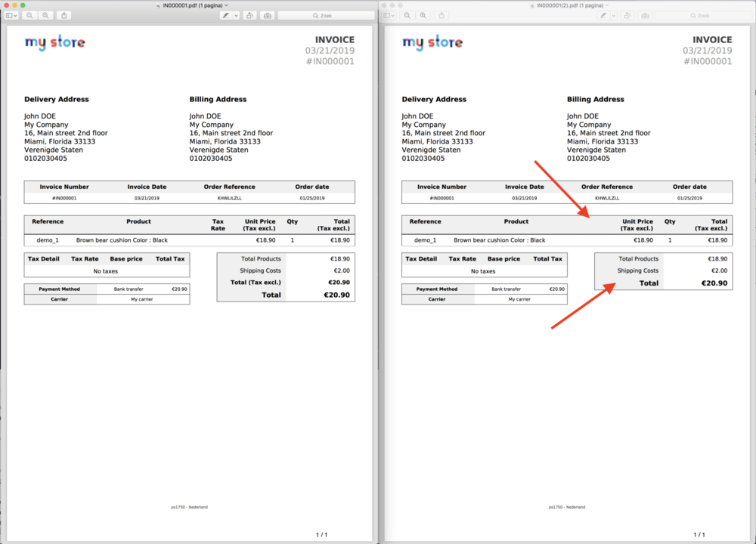756x544 pixels.
Task: Open title dropdown of IN000001.pdf window
Action: tap(226, 5)
